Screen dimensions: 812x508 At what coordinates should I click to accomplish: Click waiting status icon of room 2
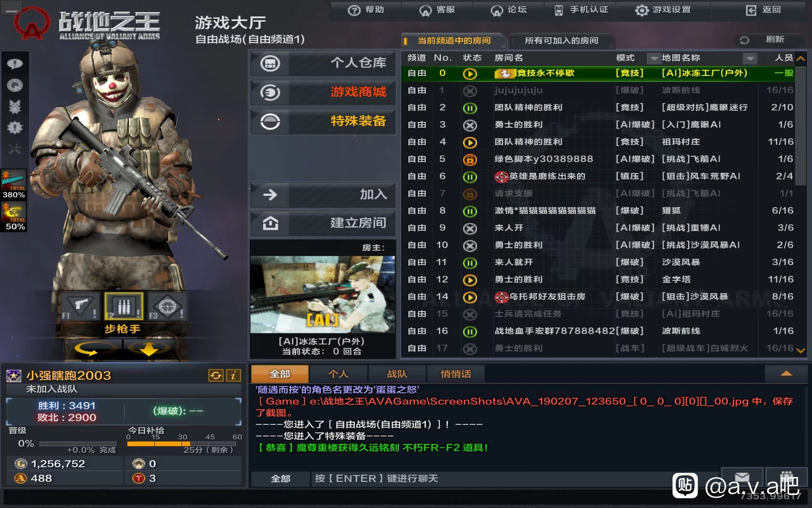tap(470, 108)
